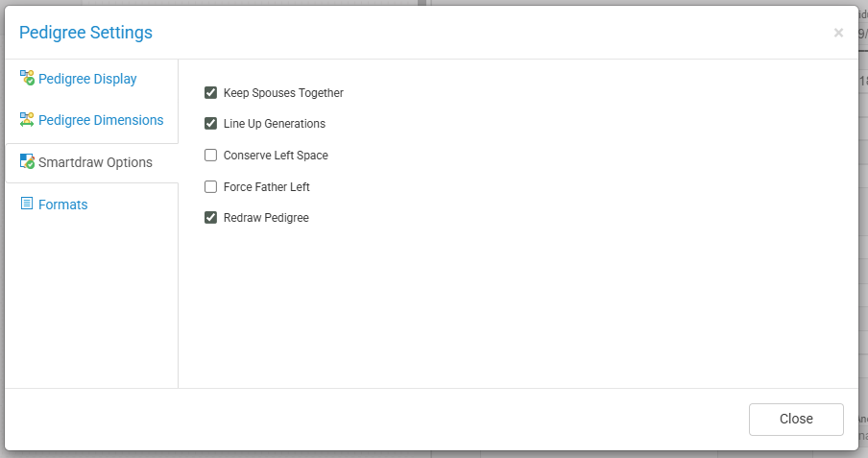Toggle Line Up Generations checkbox
The width and height of the screenshot is (868, 458).
tap(211, 124)
